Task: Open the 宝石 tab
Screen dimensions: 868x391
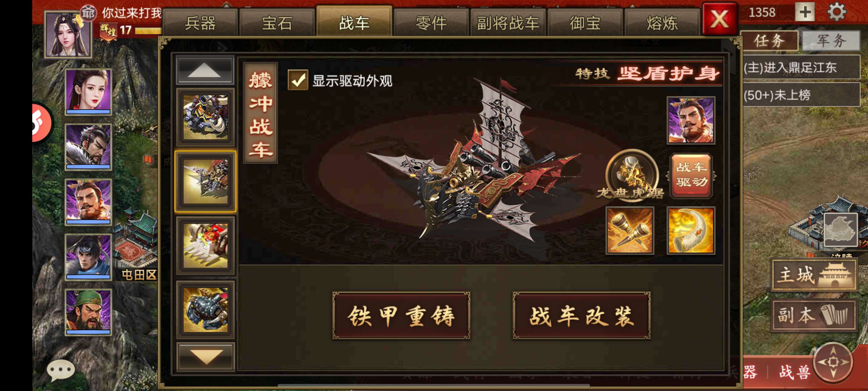Action: [277, 23]
